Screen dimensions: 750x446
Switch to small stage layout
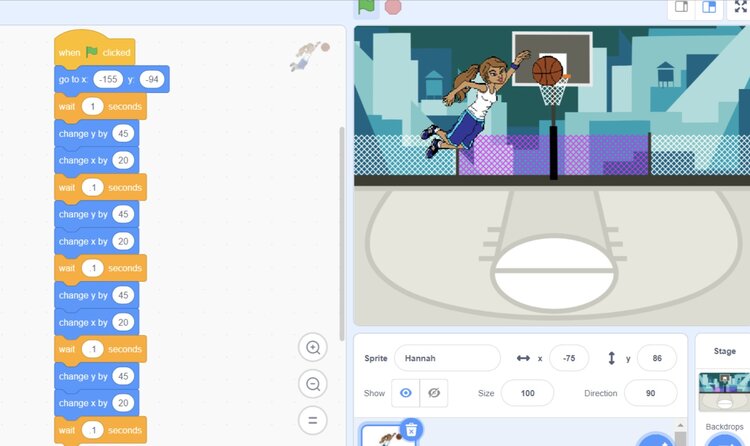click(x=681, y=7)
